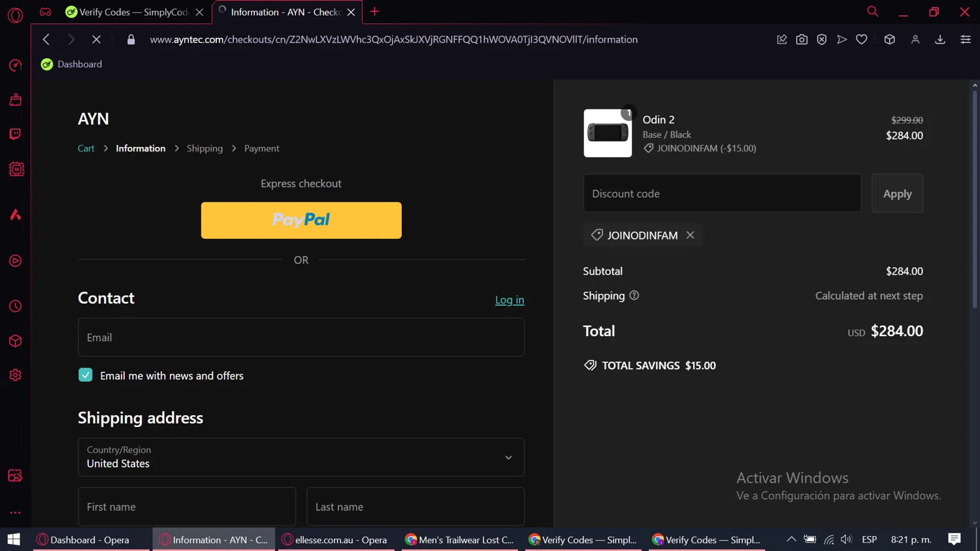View site security lock info
This screenshot has height=551, width=980.
click(131, 39)
